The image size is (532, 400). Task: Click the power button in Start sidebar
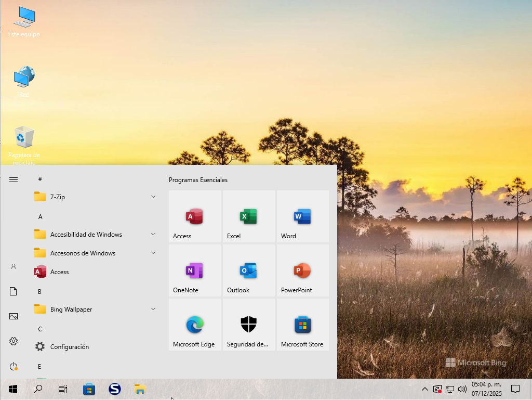(14, 366)
